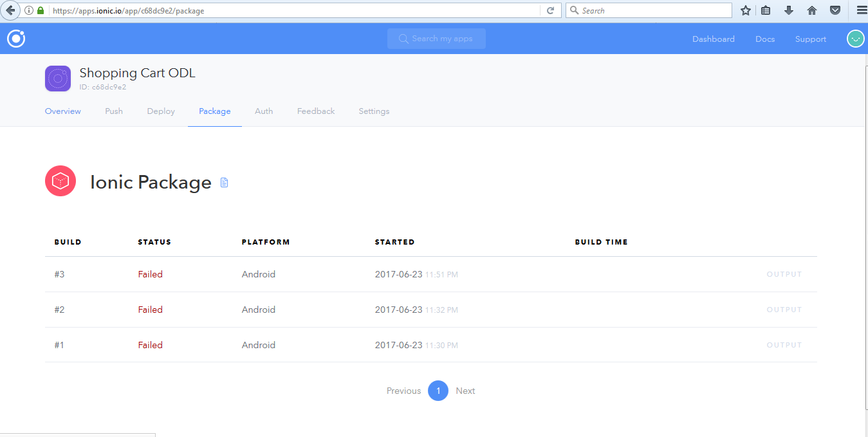Select the Package tab
This screenshot has height=437, width=868.
(215, 111)
